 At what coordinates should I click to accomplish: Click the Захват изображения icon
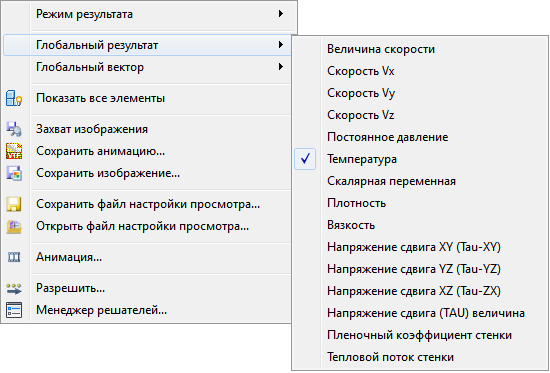click(x=14, y=129)
